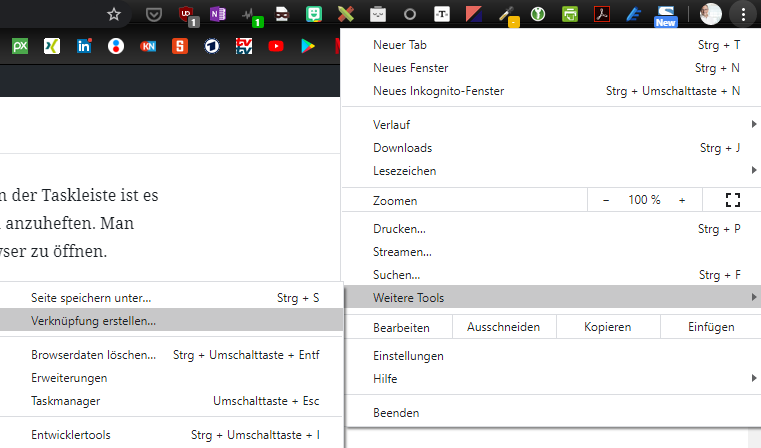Open the YouTube bookmark
Viewport: 761px width, 448px height.
276,46
